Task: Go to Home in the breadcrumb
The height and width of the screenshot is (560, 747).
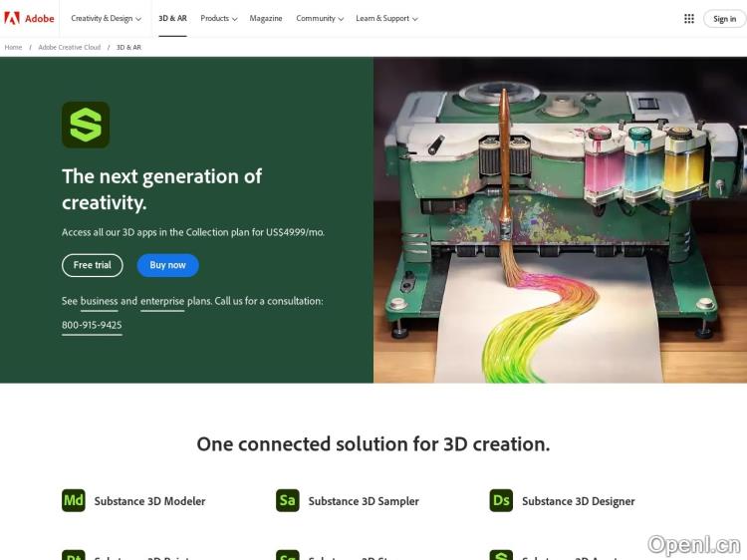Action: [13, 47]
